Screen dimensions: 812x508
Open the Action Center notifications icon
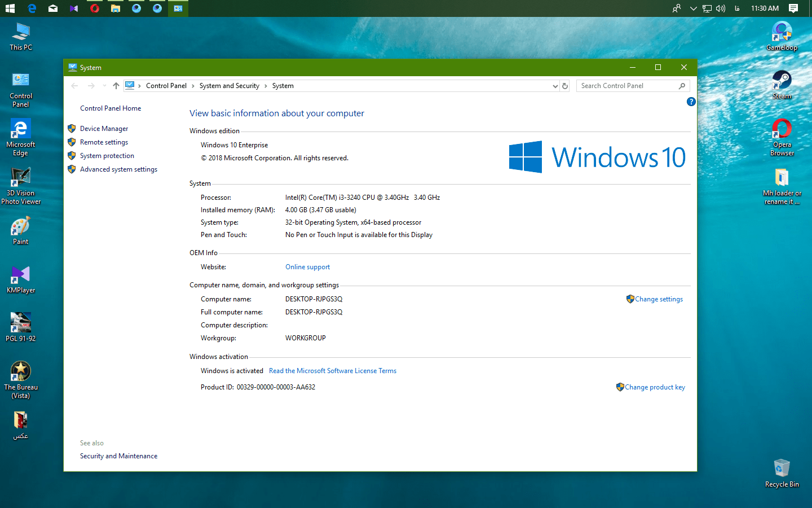(x=793, y=8)
